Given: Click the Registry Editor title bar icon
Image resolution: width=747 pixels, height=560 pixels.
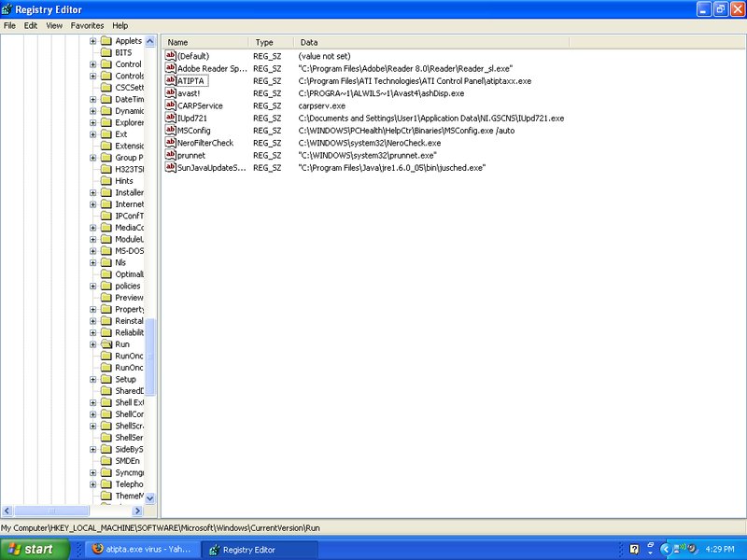Looking at the screenshot, I should [x=7, y=9].
